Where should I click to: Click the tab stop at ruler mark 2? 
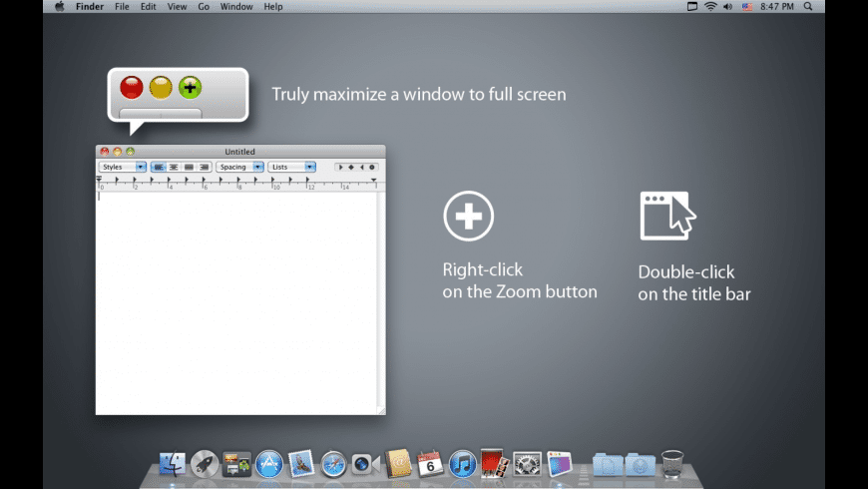point(134,180)
